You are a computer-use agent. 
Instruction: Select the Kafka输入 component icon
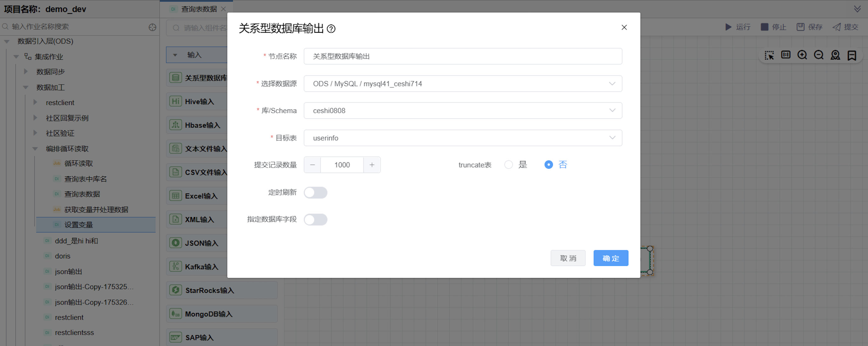[175, 266]
